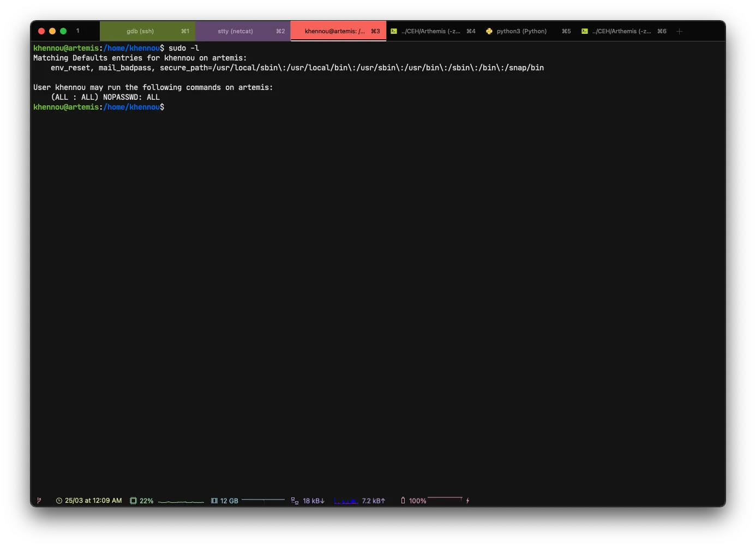Select the khennou@artemis tab

point(335,32)
